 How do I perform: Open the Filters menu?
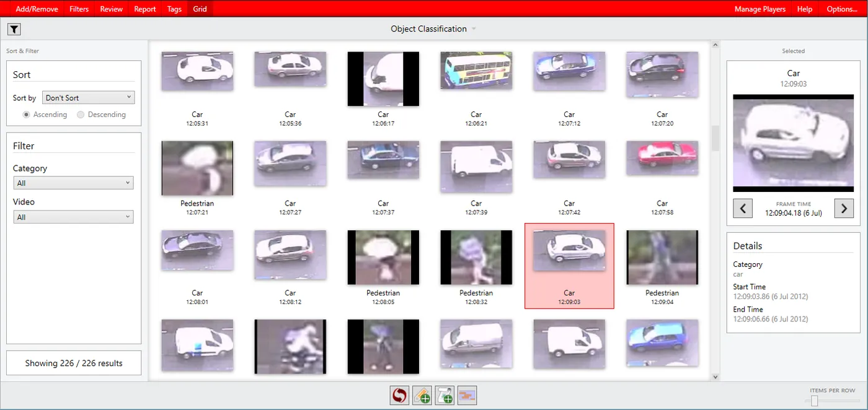(79, 9)
